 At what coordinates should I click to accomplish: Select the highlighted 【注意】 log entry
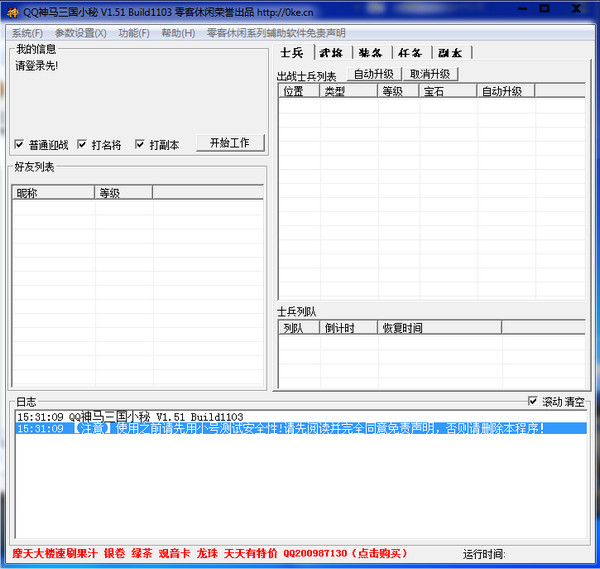pyautogui.click(x=301, y=428)
